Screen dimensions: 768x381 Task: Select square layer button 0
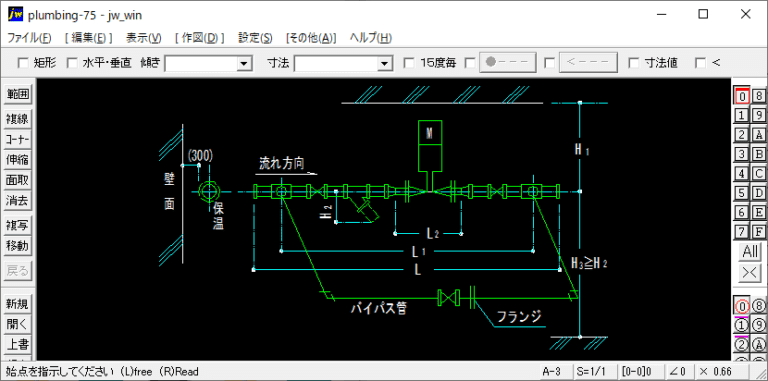(x=742, y=96)
